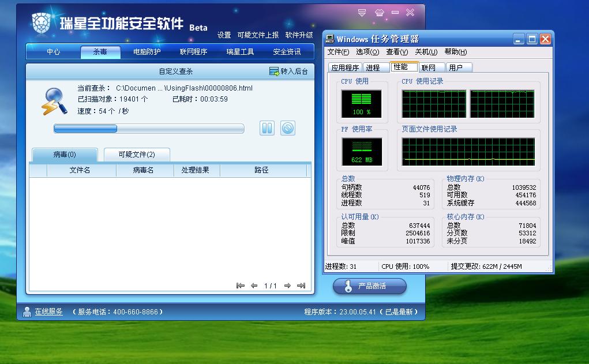Click the CPU usage gauge in Task Manager
The width and height of the screenshot is (589, 364).
361,104
